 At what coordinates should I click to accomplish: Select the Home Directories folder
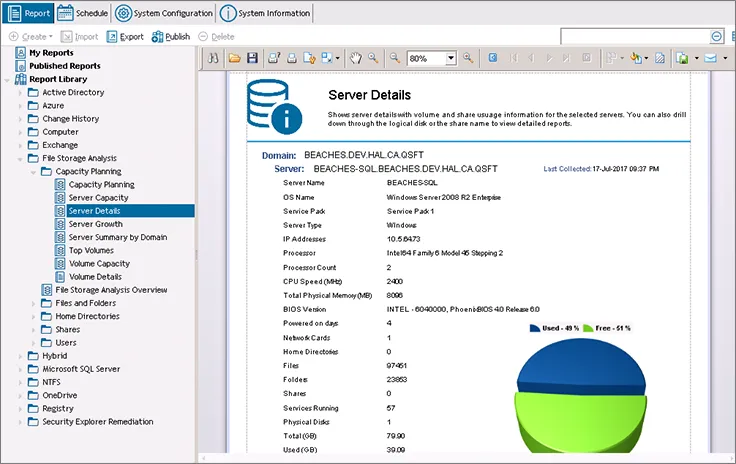(87, 316)
